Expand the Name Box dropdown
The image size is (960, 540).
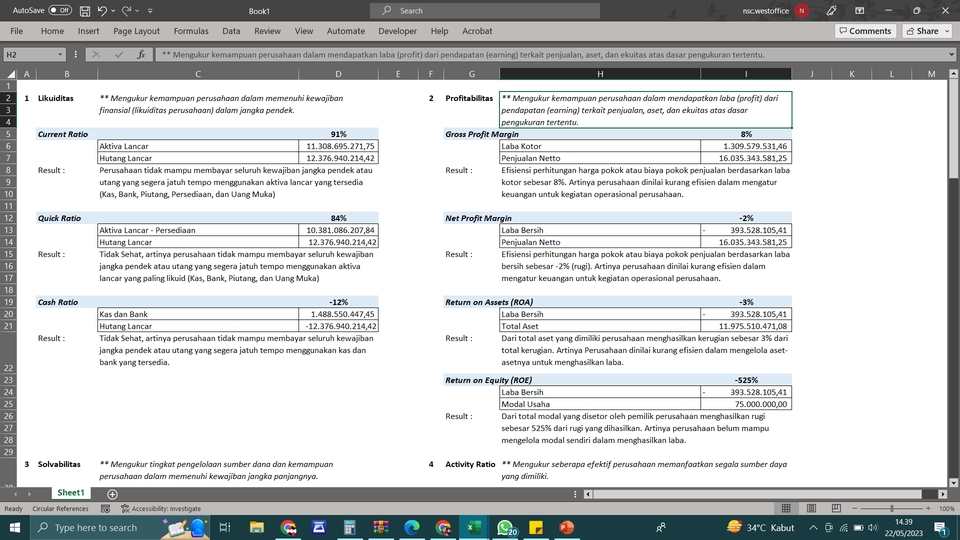60,54
